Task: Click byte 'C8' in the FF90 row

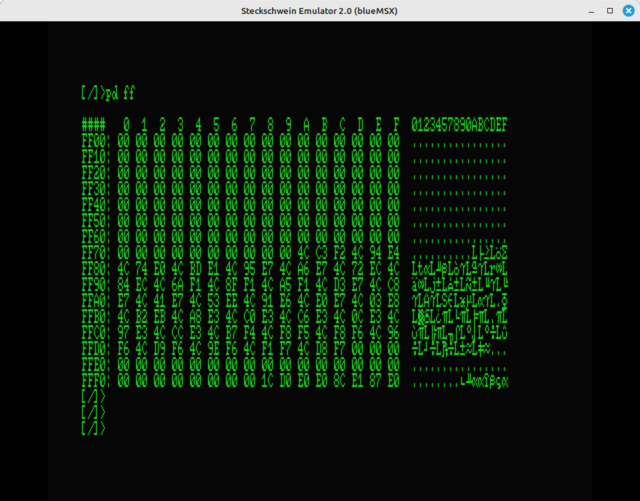Action: pos(393,285)
